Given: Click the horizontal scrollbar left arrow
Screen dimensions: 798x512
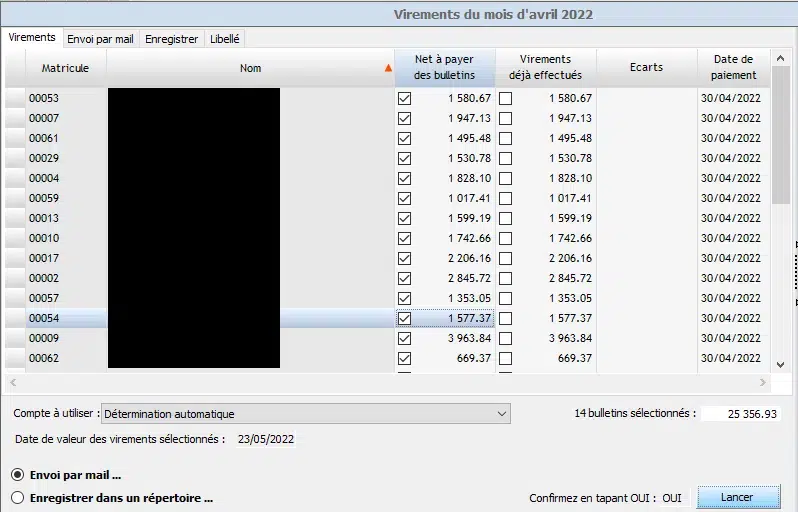Looking at the screenshot, I should click(13, 383).
